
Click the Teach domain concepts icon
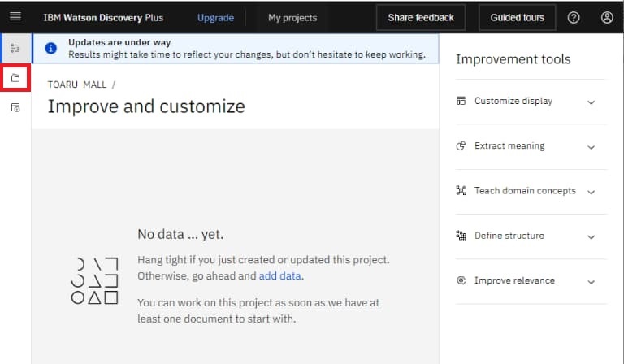[x=461, y=191]
